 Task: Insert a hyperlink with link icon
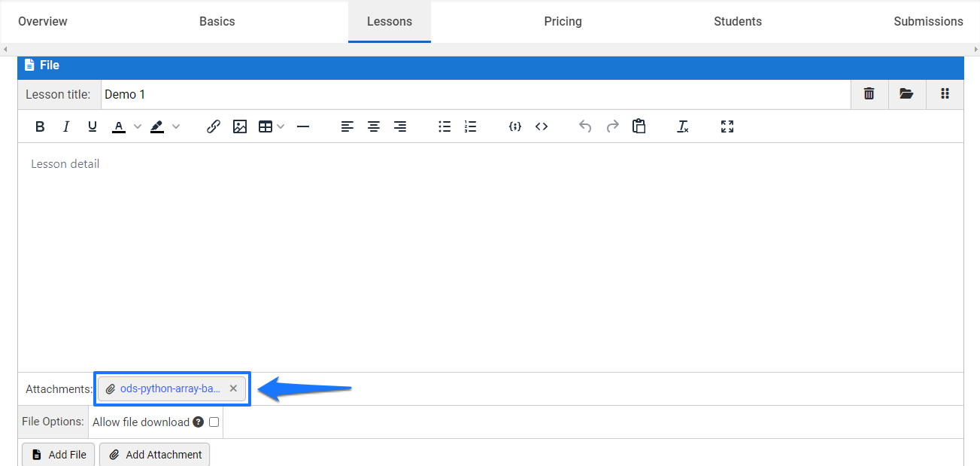214,126
